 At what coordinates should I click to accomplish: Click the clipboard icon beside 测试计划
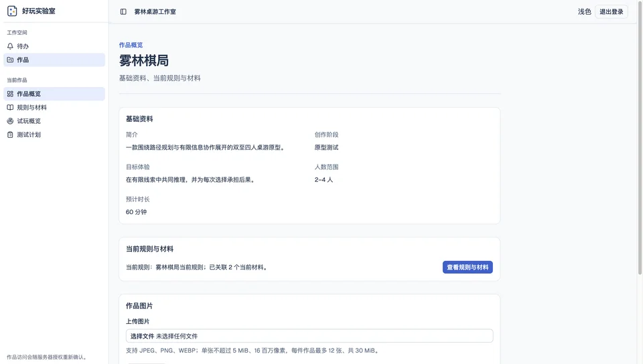point(10,134)
